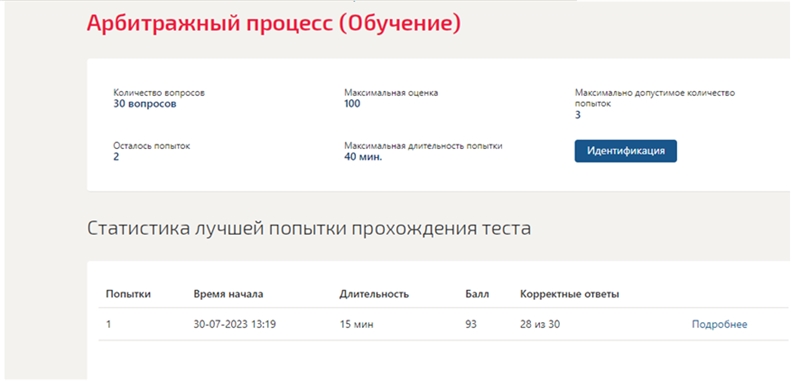Click the Максимальная оценка value 100
Viewport: 800px width, 381px height.
pyautogui.click(x=352, y=104)
